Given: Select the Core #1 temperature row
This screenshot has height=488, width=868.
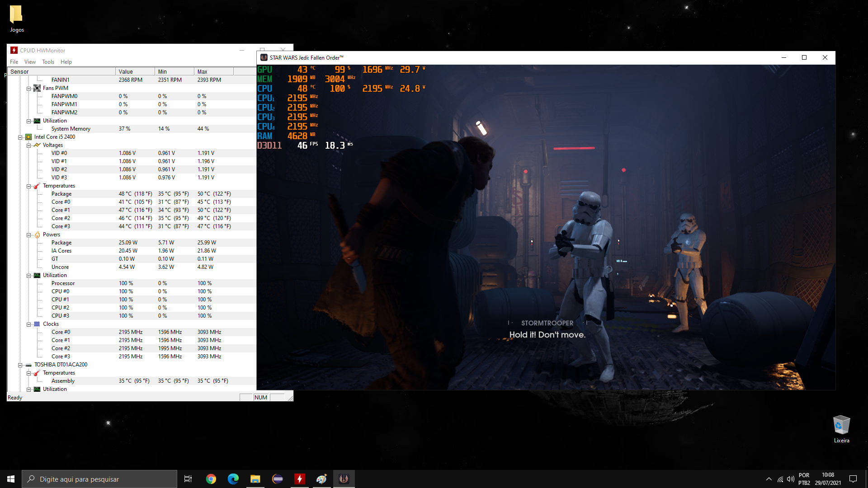Looking at the screenshot, I should (x=132, y=210).
